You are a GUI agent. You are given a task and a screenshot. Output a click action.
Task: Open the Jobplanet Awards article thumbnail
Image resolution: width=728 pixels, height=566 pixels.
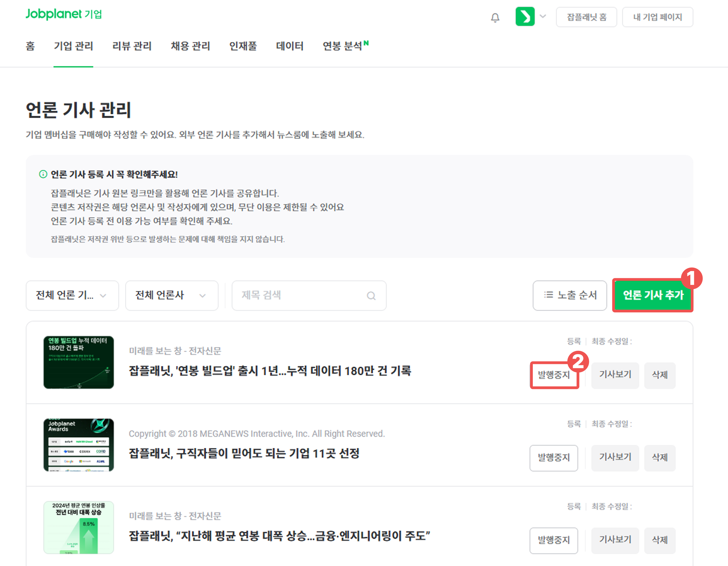tap(79, 445)
